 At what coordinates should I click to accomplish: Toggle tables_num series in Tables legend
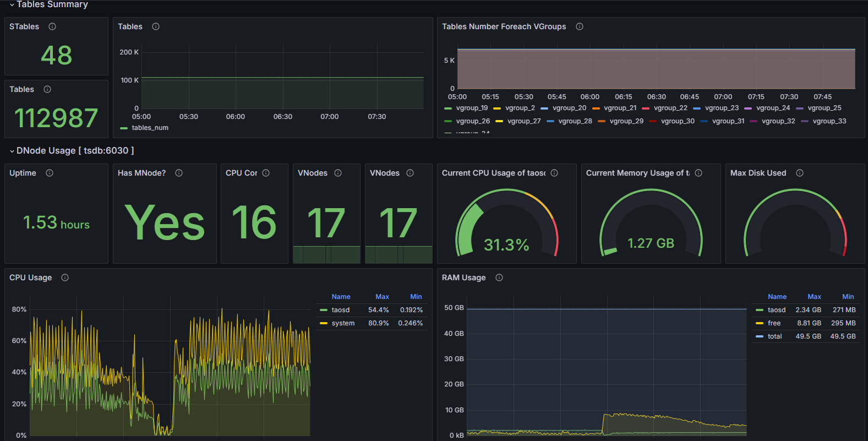150,128
